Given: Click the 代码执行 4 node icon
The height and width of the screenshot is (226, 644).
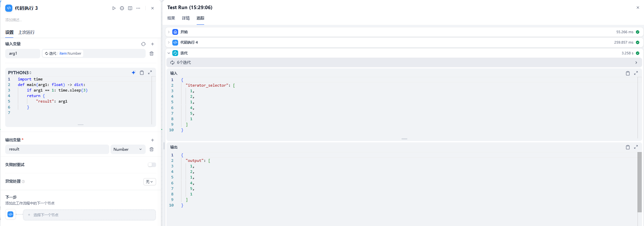Looking at the screenshot, I should pos(175,42).
